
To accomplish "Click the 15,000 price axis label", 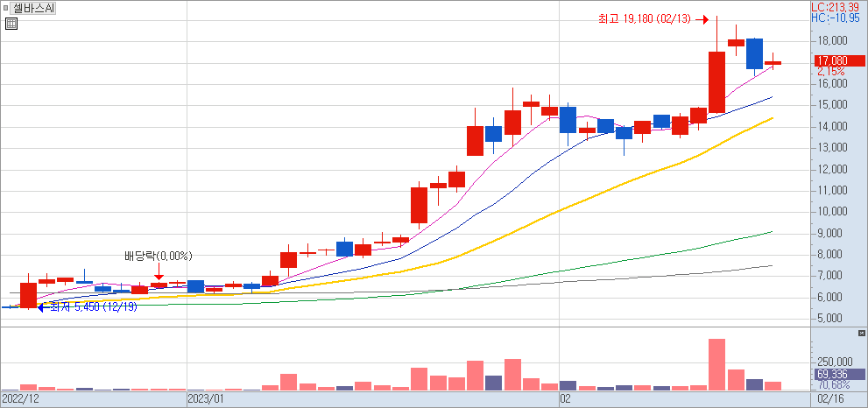I will [831, 106].
